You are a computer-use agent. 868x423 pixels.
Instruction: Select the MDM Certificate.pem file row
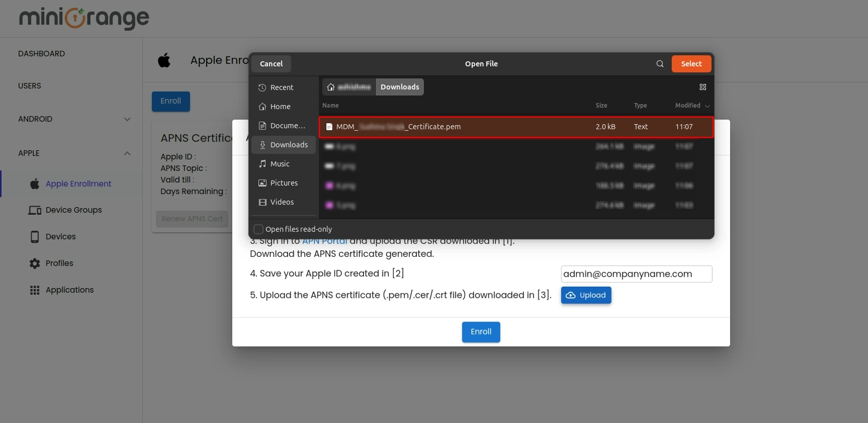click(516, 127)
